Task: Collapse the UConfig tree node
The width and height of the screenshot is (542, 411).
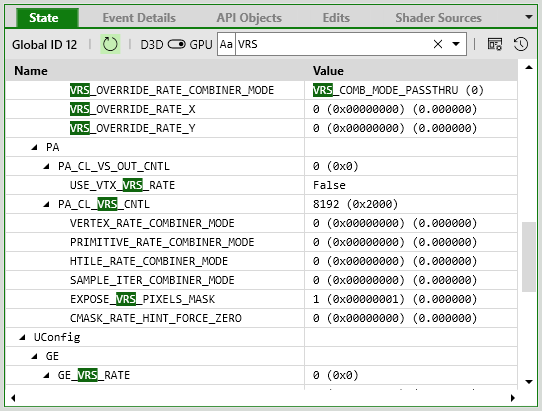Action: click(x=22, y=337)
